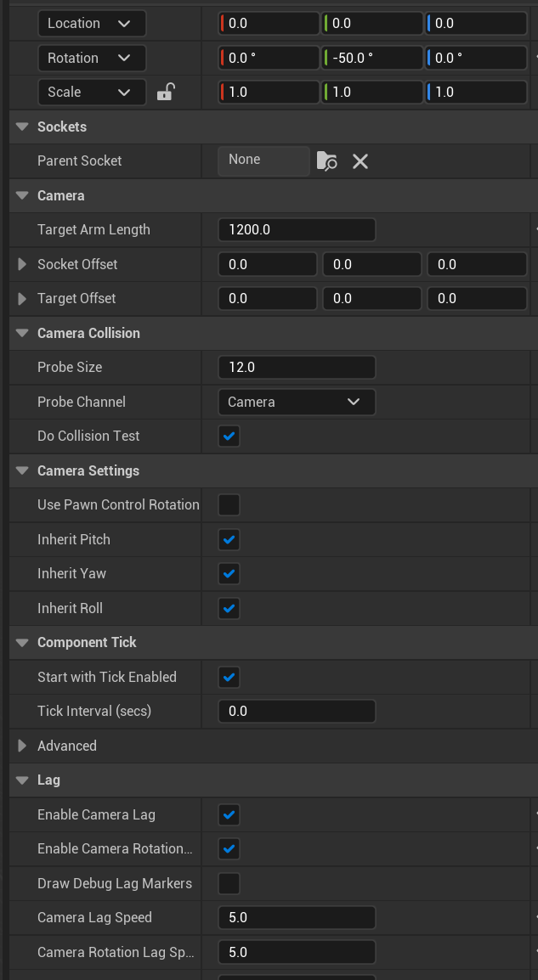Viewport: 538px width, 980px height.
Task: Disable Enable Camera Lag checkbox
Action: click(x=229, y=815)
